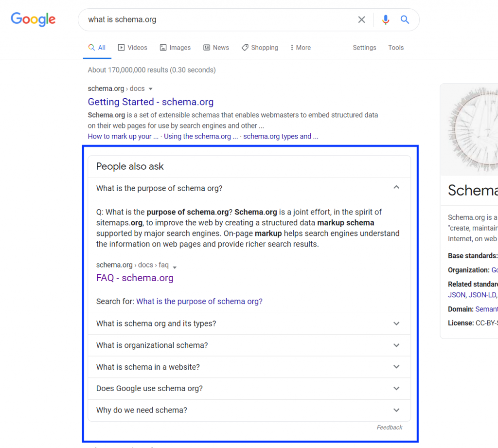Expand 'What is schema org and its types?'
The height and width of the screenshot is (448, 498).
249,323
